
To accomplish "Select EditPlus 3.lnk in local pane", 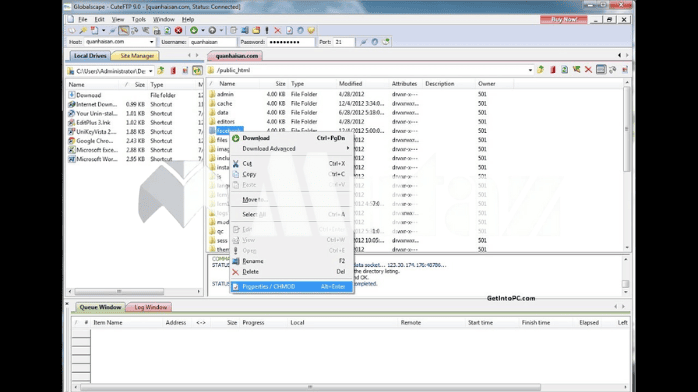I will 93,122.
